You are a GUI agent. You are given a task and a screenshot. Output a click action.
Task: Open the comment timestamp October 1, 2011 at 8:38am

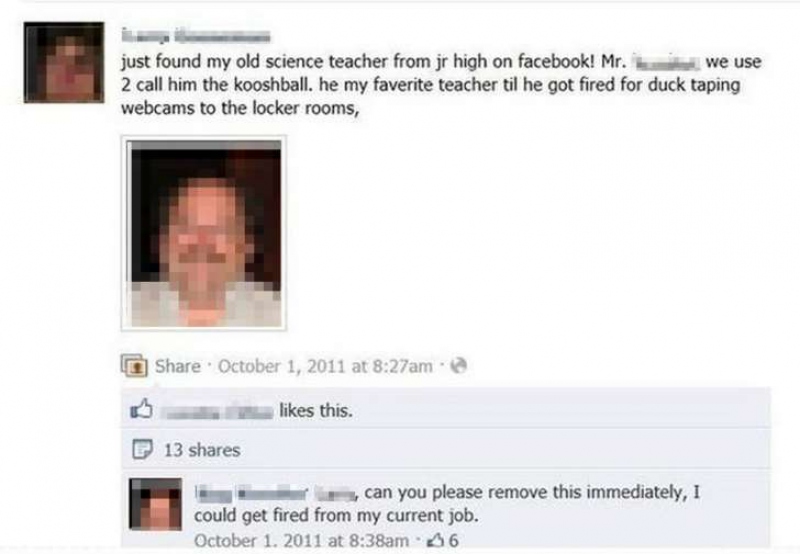pyautogui.click(x=302, y=541)
